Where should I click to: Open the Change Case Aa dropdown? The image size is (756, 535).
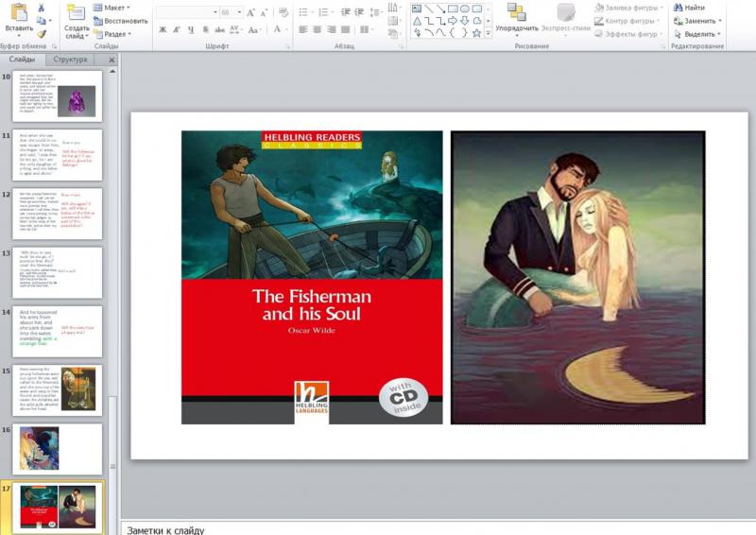tap(254, 30)
